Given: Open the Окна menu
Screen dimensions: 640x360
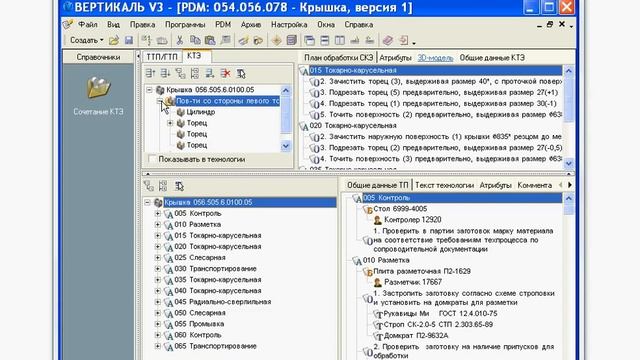Looking at the screenshot, I should 326,24.
